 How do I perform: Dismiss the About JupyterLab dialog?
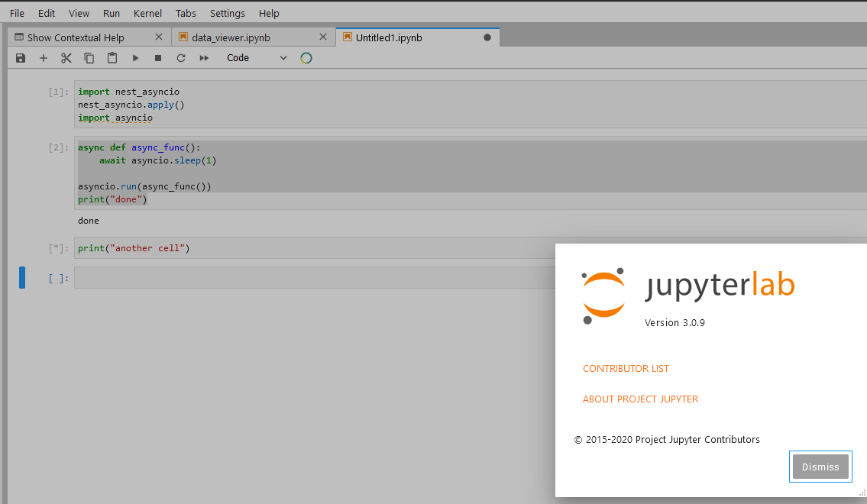point(820,467)
